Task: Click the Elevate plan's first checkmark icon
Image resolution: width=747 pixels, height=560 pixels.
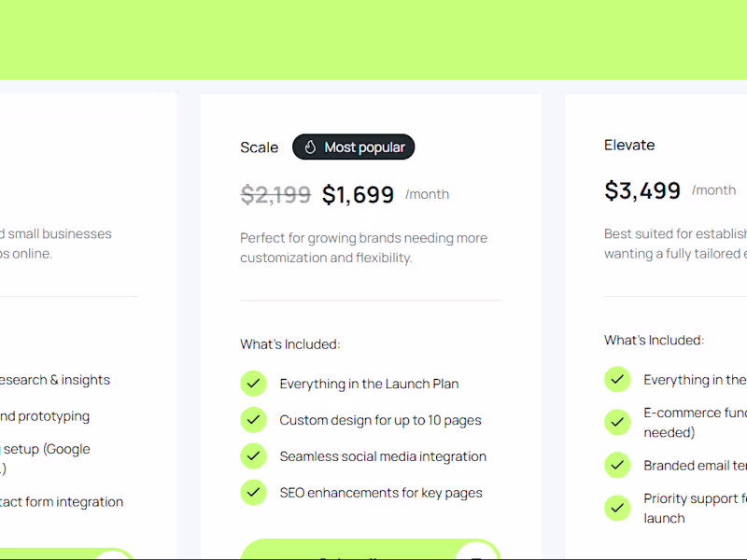Action: [x=617, y=379]
